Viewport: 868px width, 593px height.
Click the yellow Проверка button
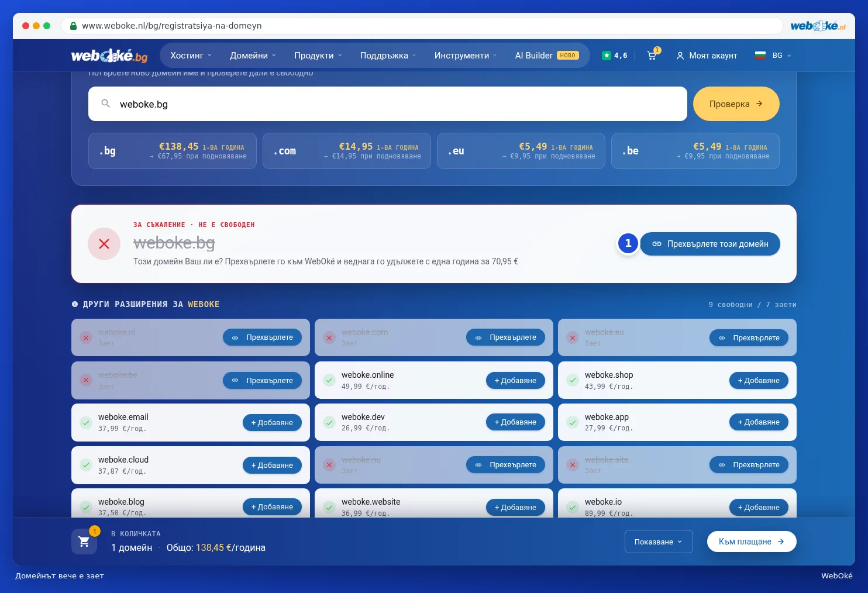(736, 104)
